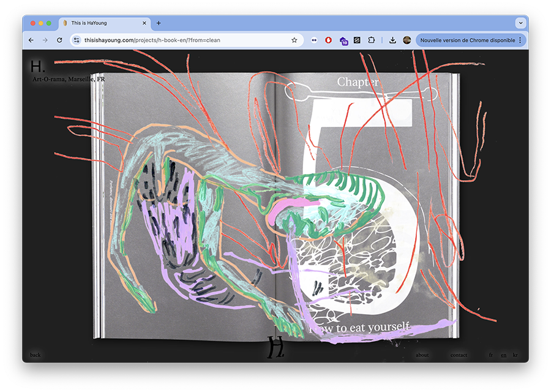Open the Chrome three-dot menu
This screenshot has width=551, height=392.
click(x=520, y=40)
